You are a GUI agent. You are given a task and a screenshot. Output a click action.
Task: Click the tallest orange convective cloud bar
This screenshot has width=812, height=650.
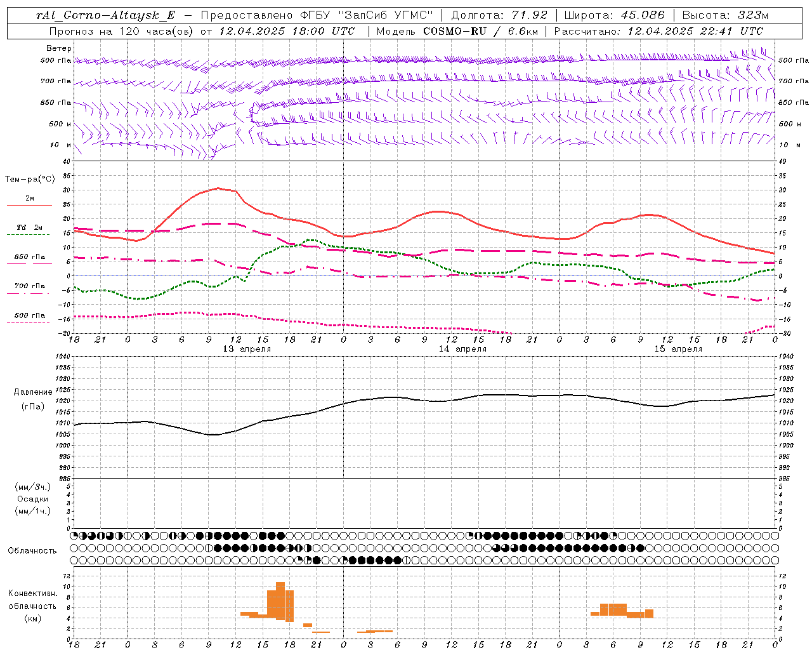[x=280, y=601]
